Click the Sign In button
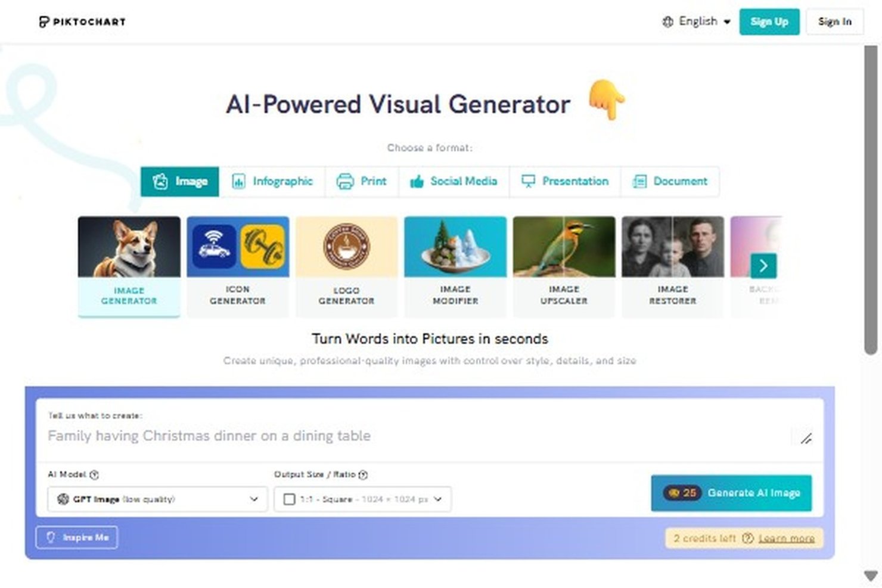This screenshot has width=882, height=588. [x=834, y=21]
